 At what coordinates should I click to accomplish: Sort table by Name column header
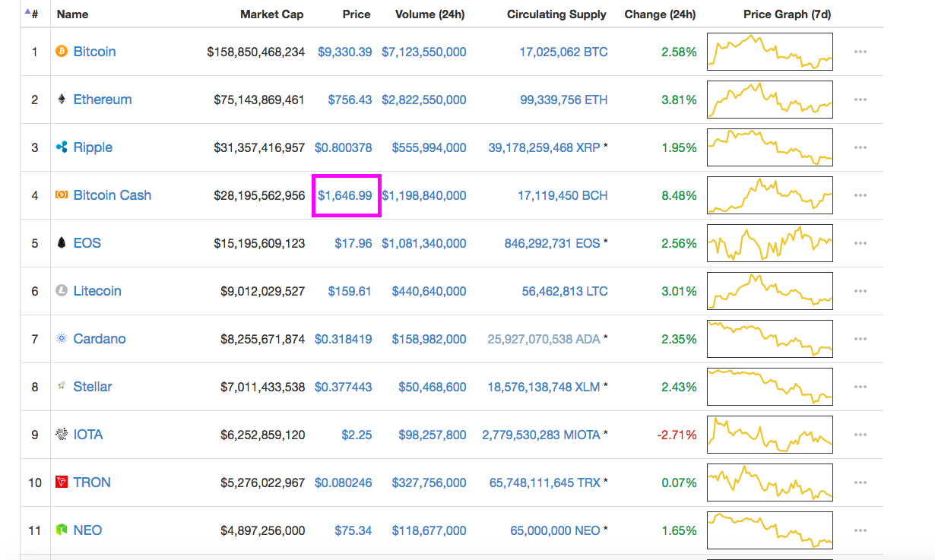coord(72,14)
